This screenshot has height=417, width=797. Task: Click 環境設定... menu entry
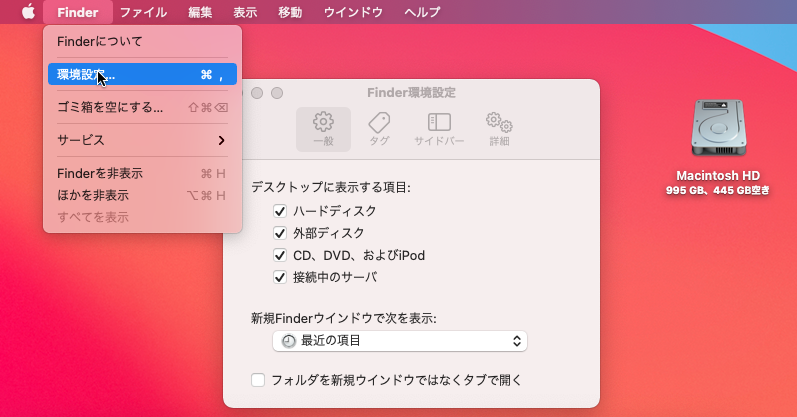[x=141, y=74]
